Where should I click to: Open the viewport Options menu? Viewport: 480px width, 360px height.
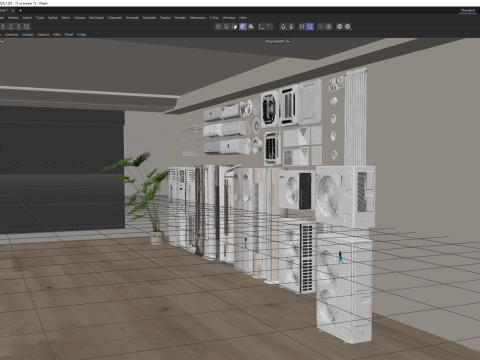43,35
